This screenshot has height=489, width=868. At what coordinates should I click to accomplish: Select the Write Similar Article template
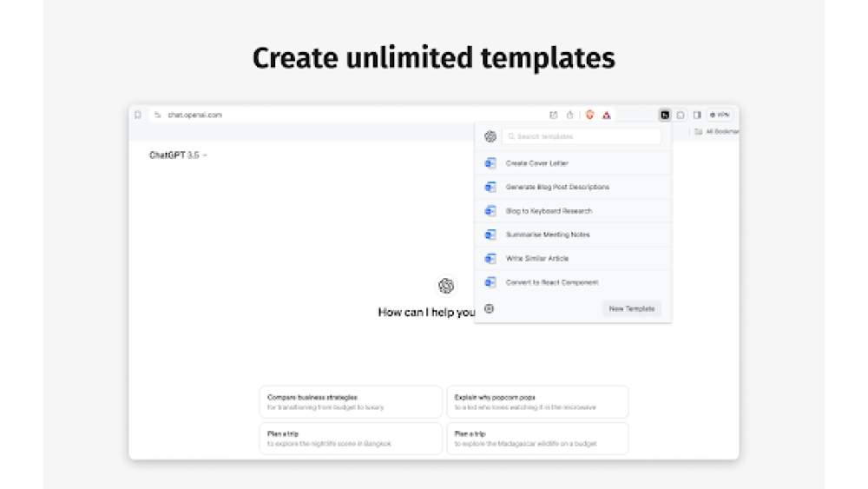[x=573, y=259]
